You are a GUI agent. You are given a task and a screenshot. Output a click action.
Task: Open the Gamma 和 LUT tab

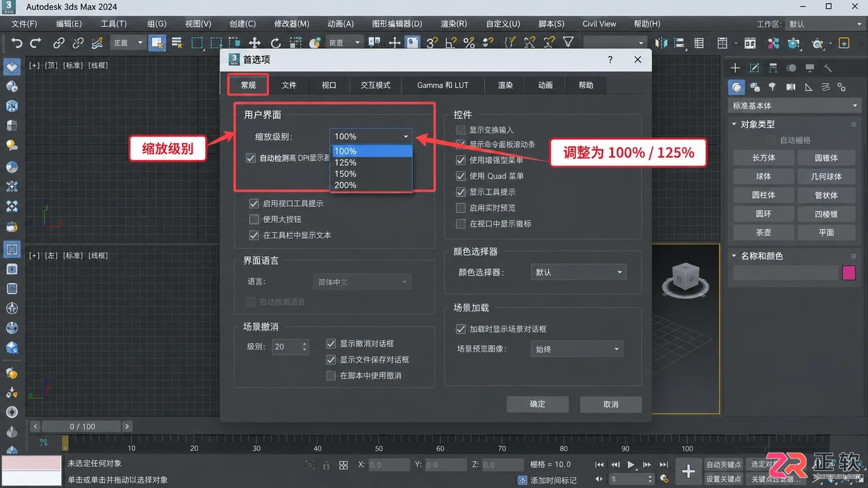click(442, 85)
